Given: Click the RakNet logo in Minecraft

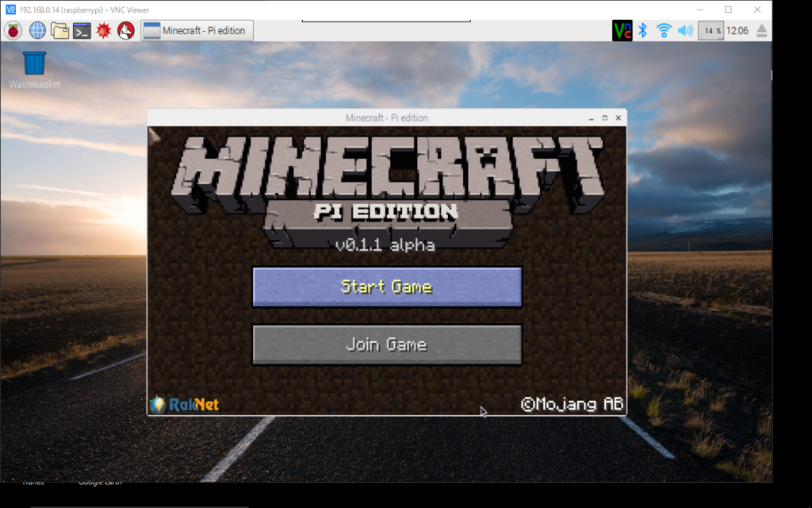Looking at the screenshot, I should click(x=184, y=404).
